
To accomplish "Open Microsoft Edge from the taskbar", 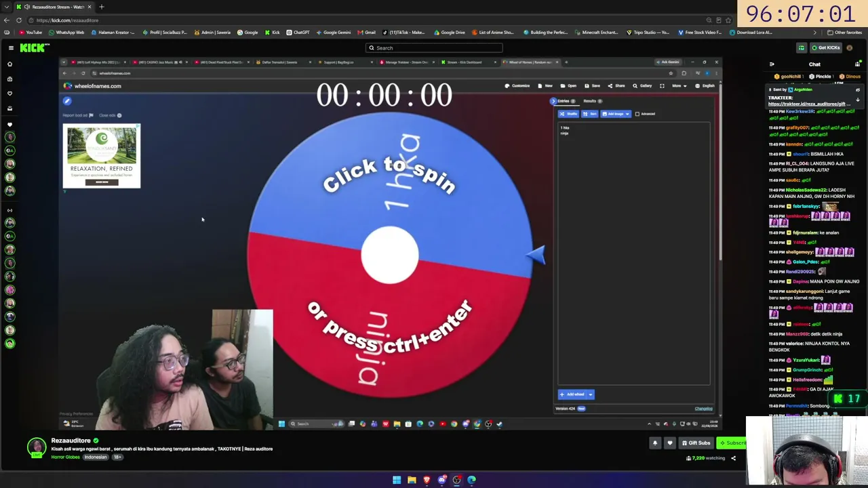I will click(471, 480).
